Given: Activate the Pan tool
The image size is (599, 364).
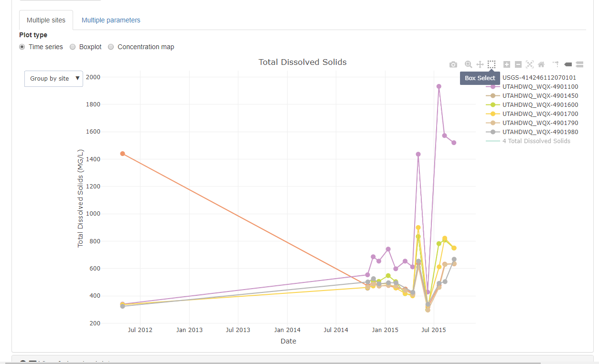Looking at the screenshot, I should [x=480, y=64].
